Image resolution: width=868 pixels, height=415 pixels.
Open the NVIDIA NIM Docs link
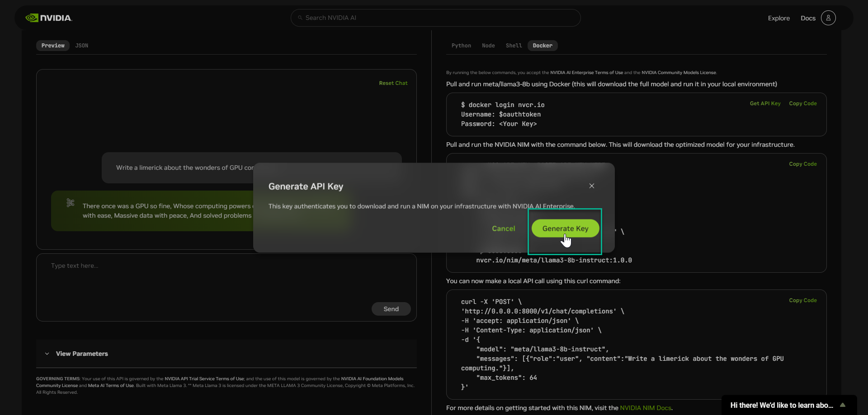645,408
